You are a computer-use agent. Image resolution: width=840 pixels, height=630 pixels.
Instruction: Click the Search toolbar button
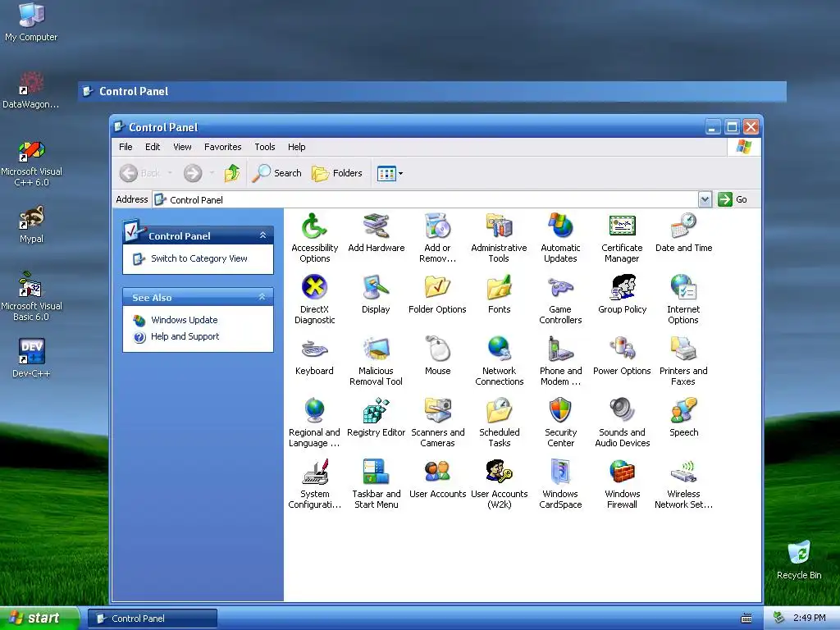(277, 173)
